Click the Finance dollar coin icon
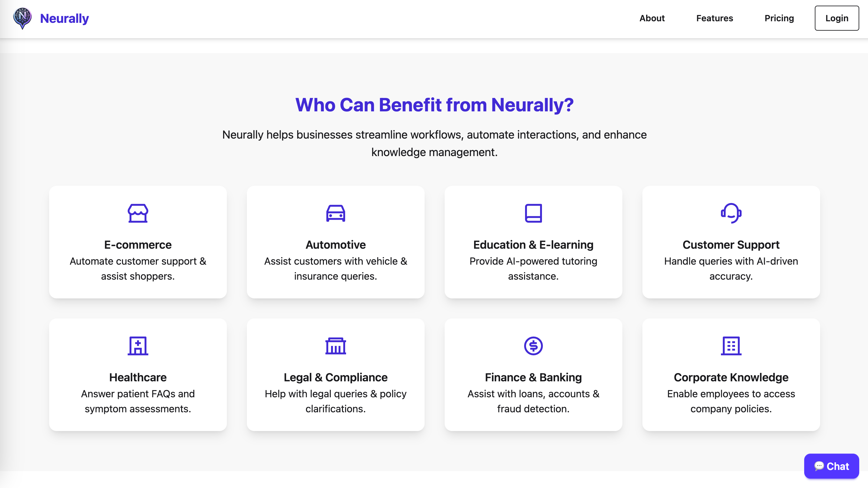 coord(533,346)
